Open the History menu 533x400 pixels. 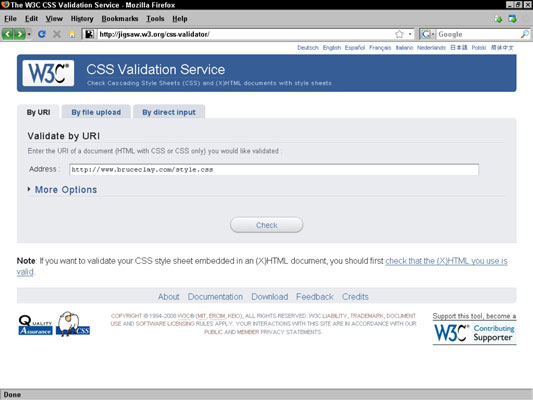click(82, 19)
